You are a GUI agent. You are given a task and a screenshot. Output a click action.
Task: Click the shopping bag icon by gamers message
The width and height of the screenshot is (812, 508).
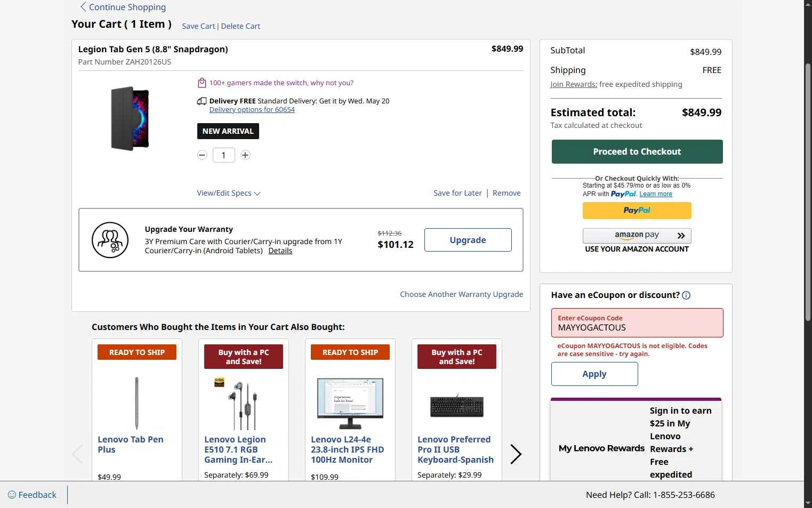click(202, 83)
